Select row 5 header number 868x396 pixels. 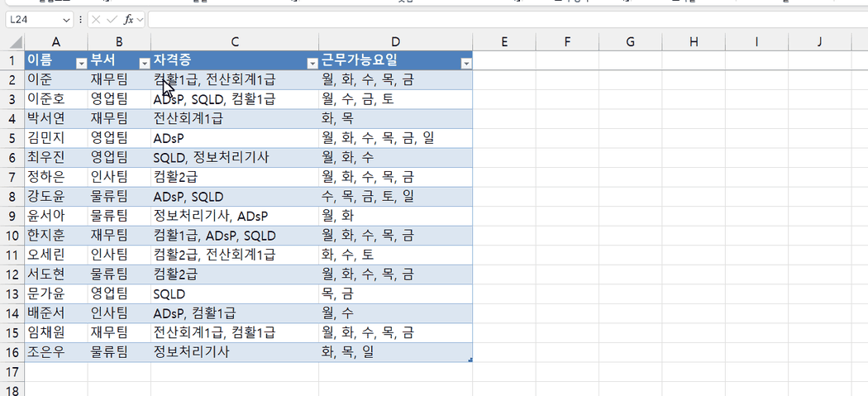tap(12, 138)
